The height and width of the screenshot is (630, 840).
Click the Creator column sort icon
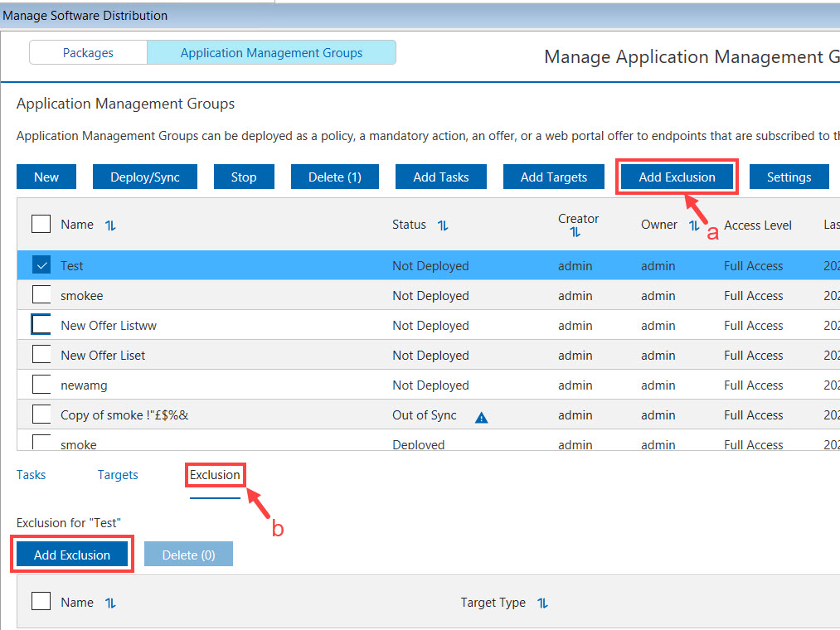575,233
